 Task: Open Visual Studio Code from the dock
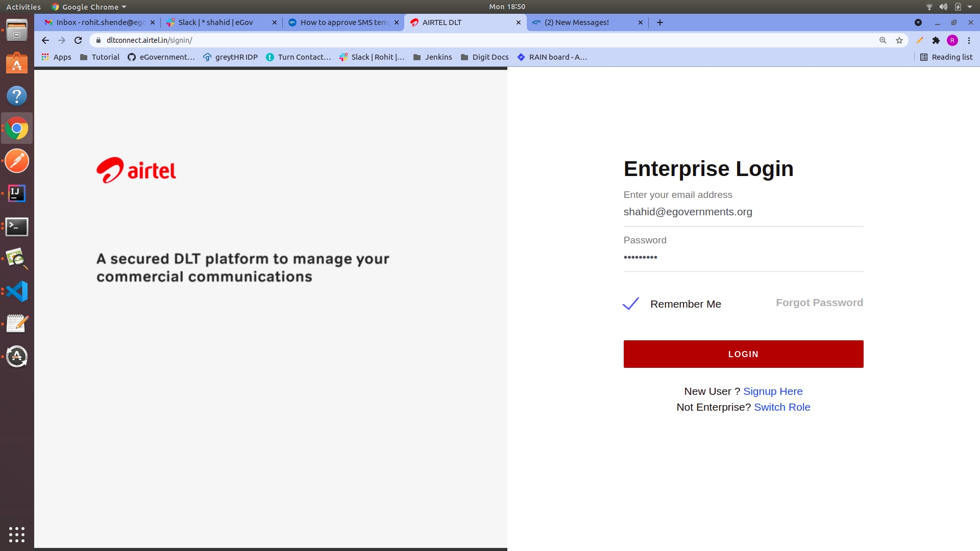click(x=17, y=291)
